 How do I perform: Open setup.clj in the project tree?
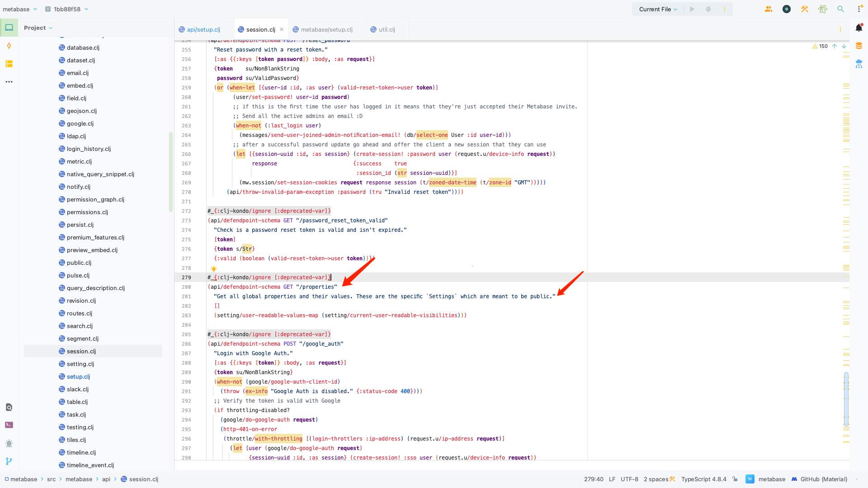(78, 376)
